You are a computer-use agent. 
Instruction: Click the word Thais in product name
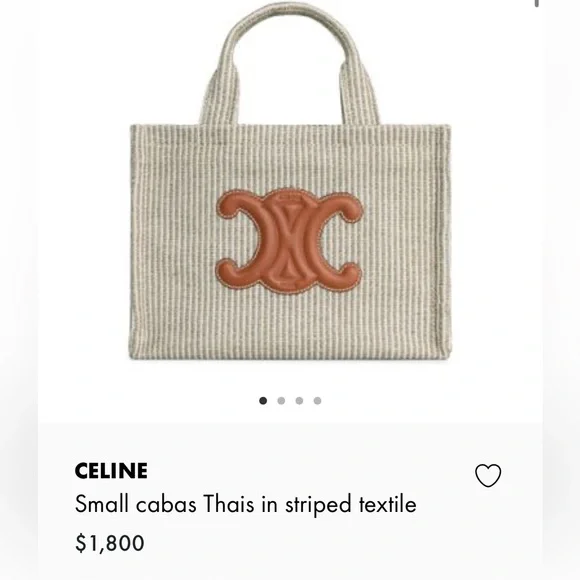(x=229, y=504)
